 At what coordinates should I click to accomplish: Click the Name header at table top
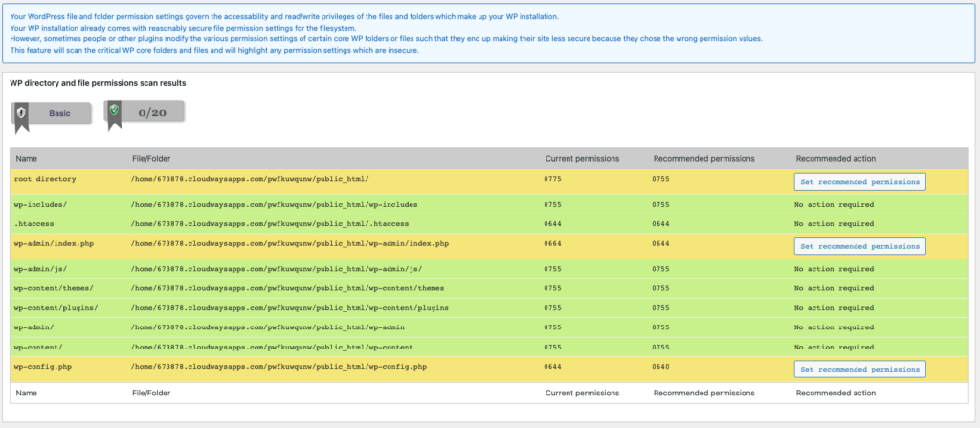(26, 159)
